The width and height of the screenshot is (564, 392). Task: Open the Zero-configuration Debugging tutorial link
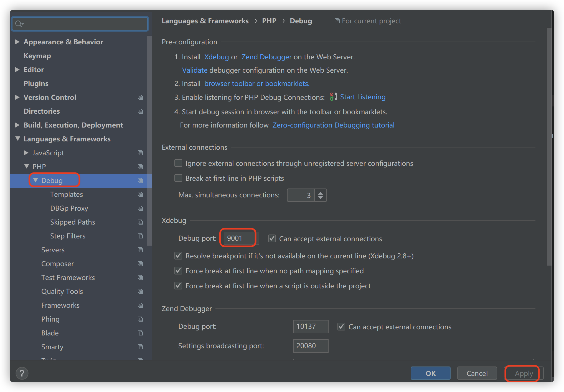pos(333,125)
